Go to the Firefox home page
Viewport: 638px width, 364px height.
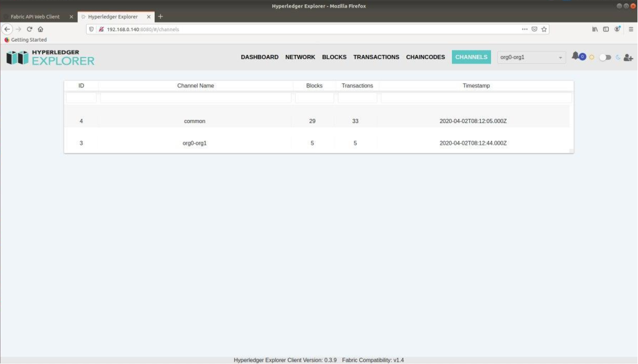point(41,29)
